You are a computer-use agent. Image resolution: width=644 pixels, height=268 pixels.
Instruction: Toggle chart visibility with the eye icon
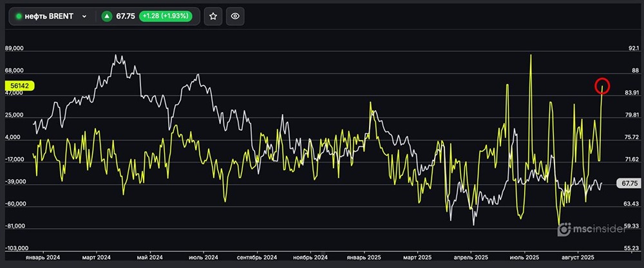point(236,16)
